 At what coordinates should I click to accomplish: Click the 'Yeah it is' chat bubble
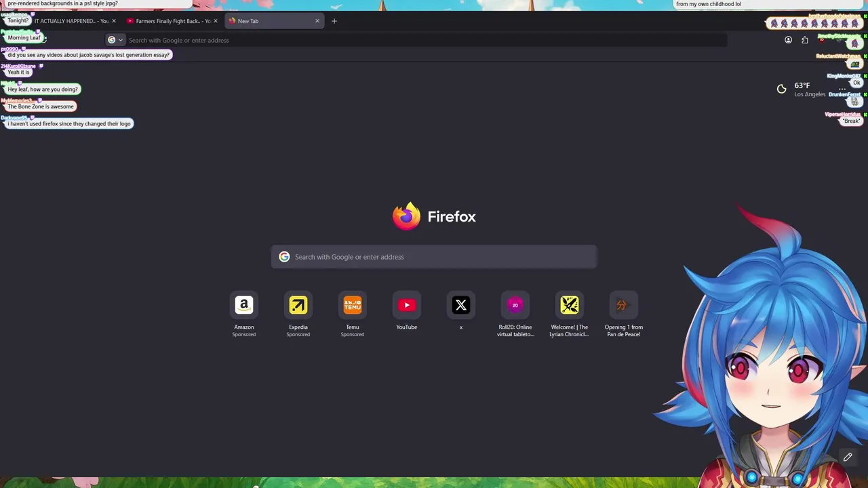[18, 72]
